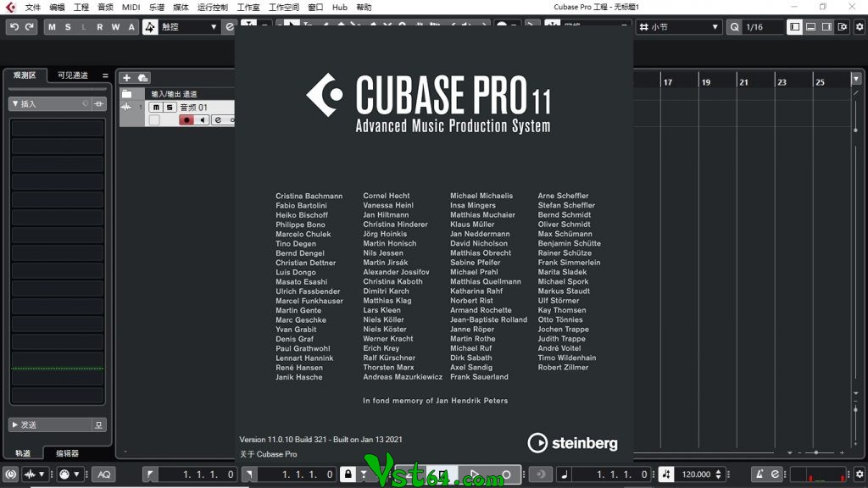Open inspector options equals-sign icon
This screenshot has height=488, width=868.
(x=105, y=75)
